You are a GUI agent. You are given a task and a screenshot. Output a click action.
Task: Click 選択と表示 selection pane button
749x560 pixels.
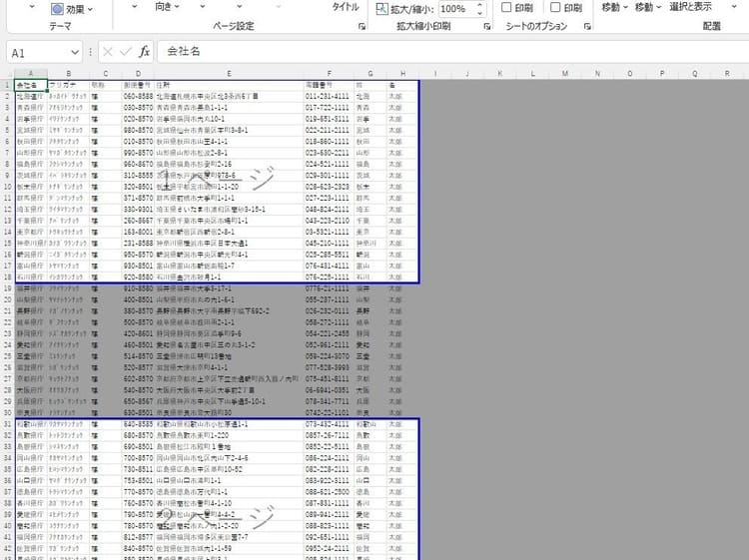[x=690, y=7]
